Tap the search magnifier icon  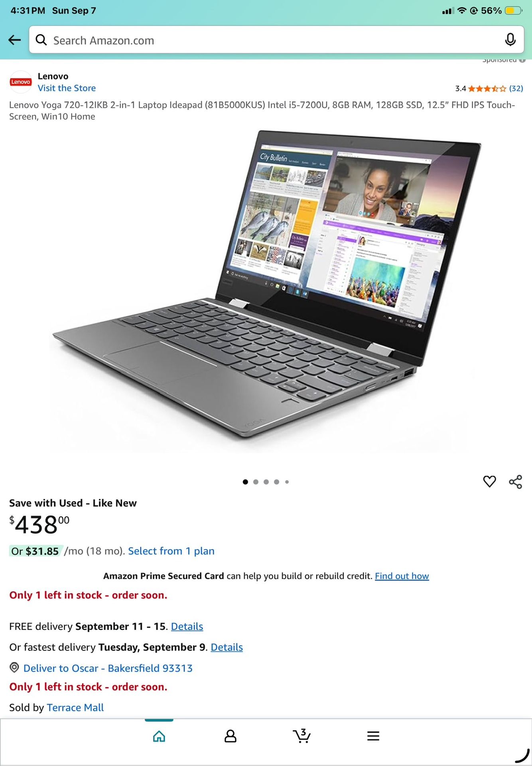(41, 40)
